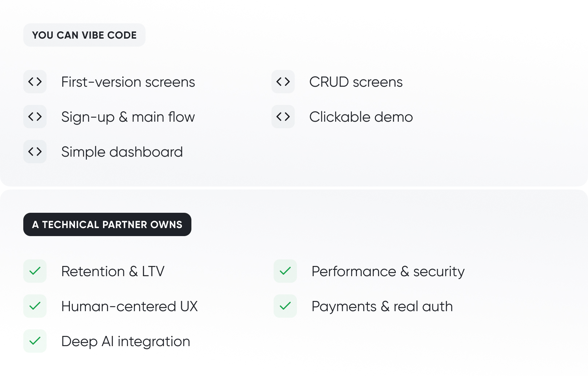Select the code icon beside Clickable demo

[x=283, y=117]
